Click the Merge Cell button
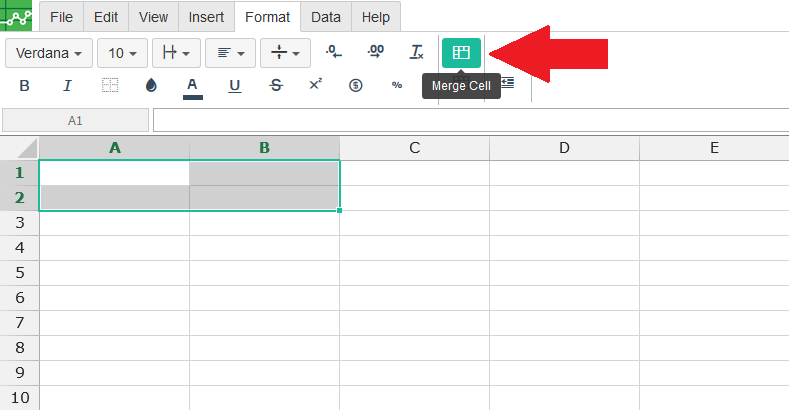The height and width of the screenshot is (410, 789). click(x=461, y=52)
